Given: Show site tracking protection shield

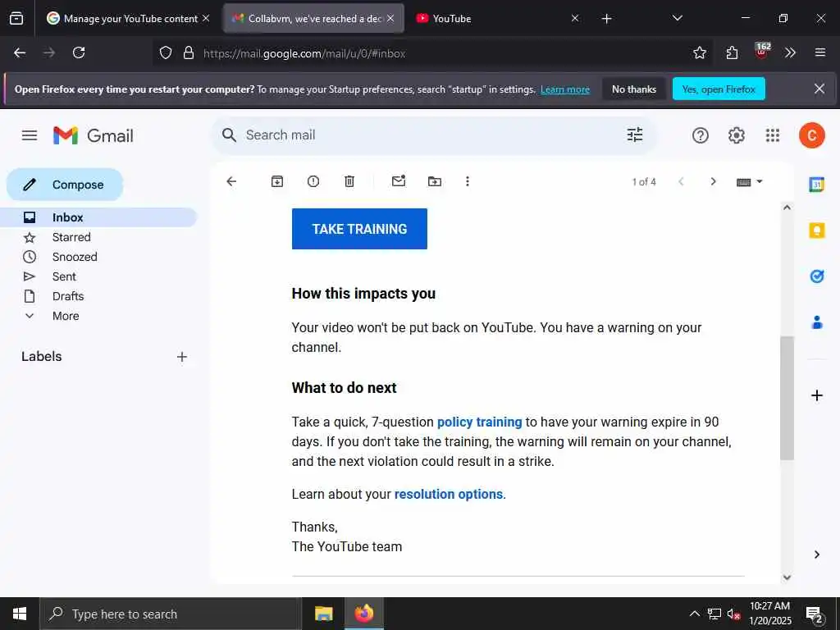Looking at the screenshot, I should coord(166,53).
